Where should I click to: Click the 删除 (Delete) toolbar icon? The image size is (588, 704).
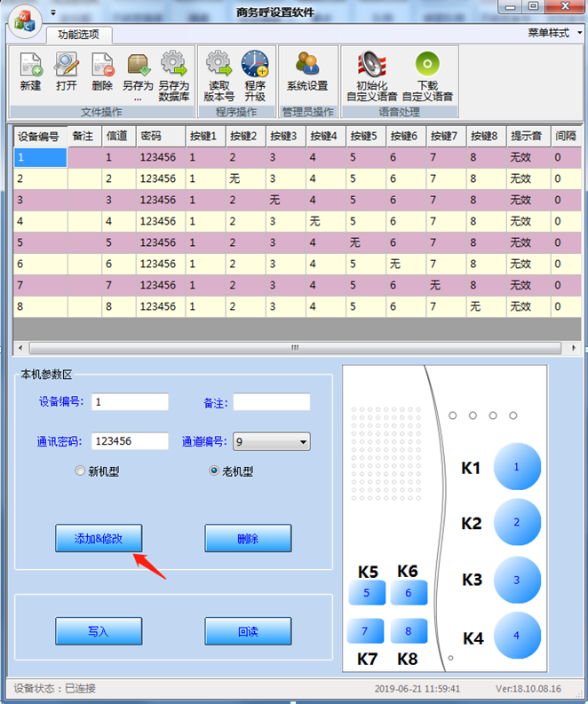pos(102,72)
